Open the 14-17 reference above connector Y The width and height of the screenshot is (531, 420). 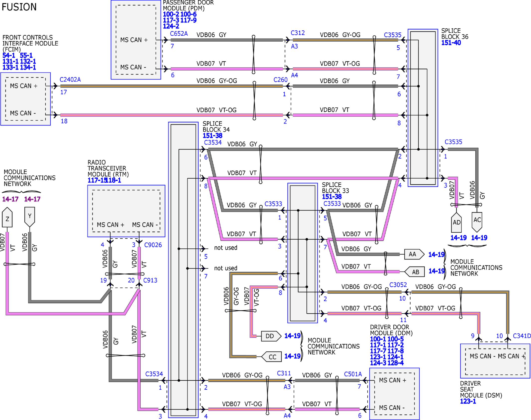[x=32, y=199]
